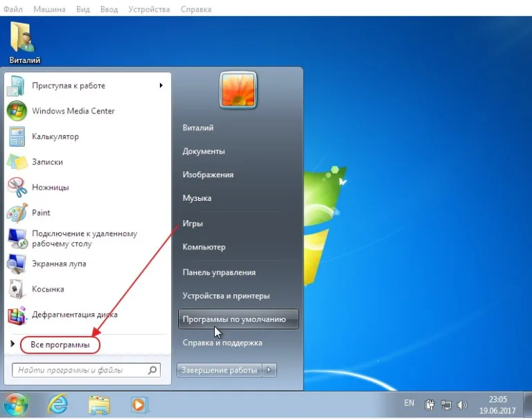Open Internet Explorer from the taskbar
The width and height of the screenshot is (532, 419).
point(57,404)
